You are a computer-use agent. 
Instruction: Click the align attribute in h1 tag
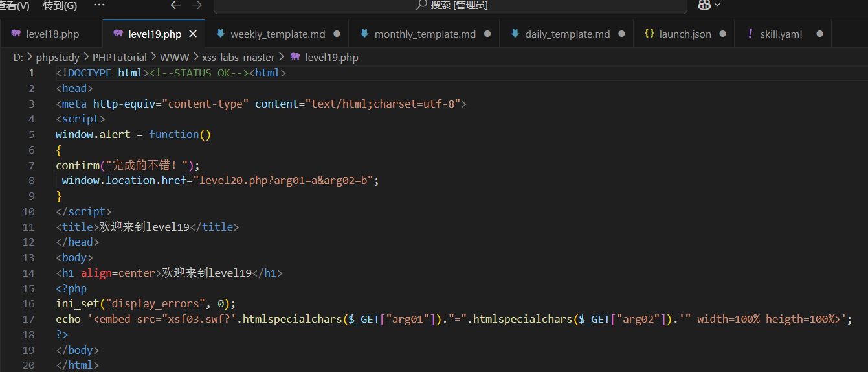pos(96,273)
